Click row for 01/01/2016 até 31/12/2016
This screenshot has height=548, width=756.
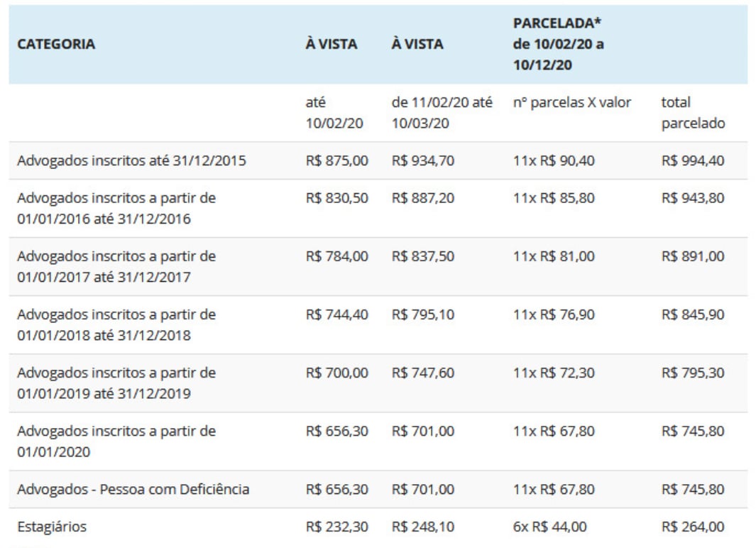[378, 208]
